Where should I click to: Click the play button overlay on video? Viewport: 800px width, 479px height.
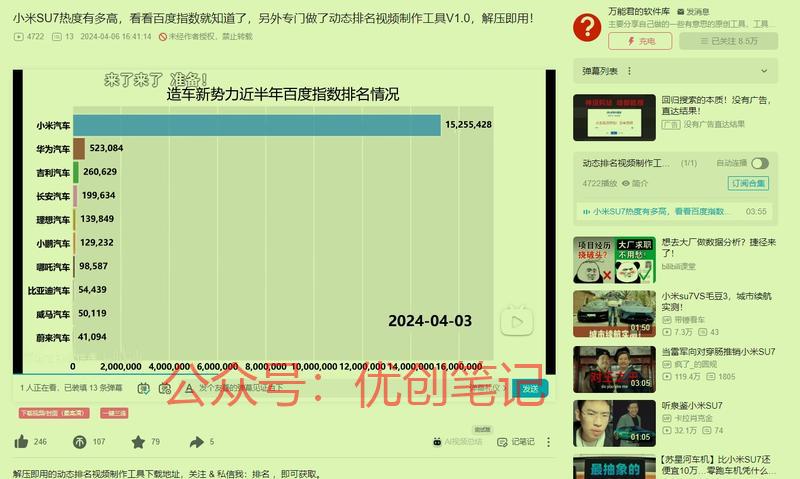[517, 321]
